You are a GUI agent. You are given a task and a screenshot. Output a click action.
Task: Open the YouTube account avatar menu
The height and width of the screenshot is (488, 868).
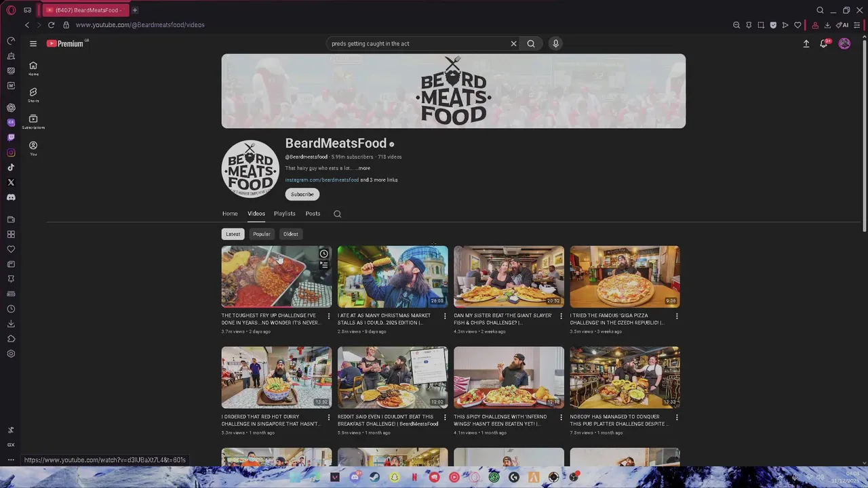(844, 43)
